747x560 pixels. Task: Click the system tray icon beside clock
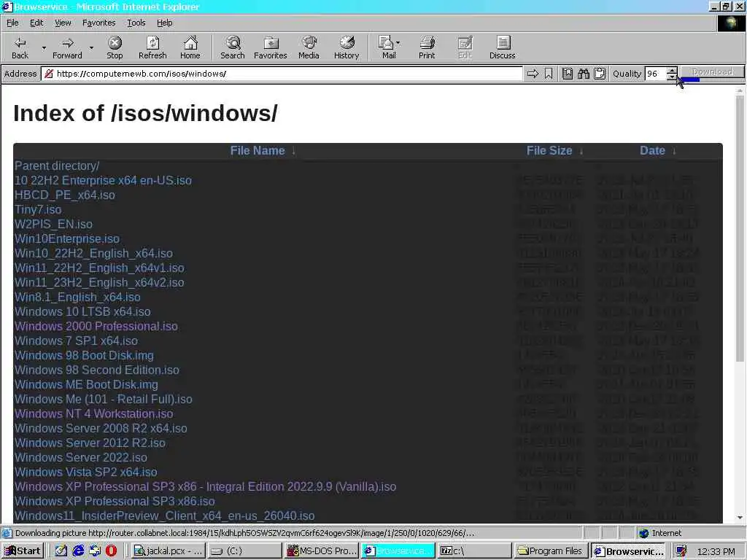tap(681, 551)
